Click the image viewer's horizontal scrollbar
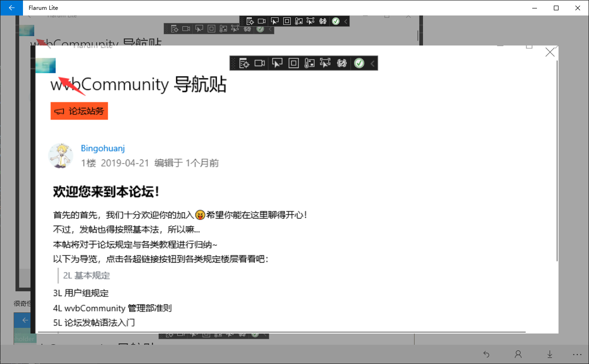 click(281, 332)
